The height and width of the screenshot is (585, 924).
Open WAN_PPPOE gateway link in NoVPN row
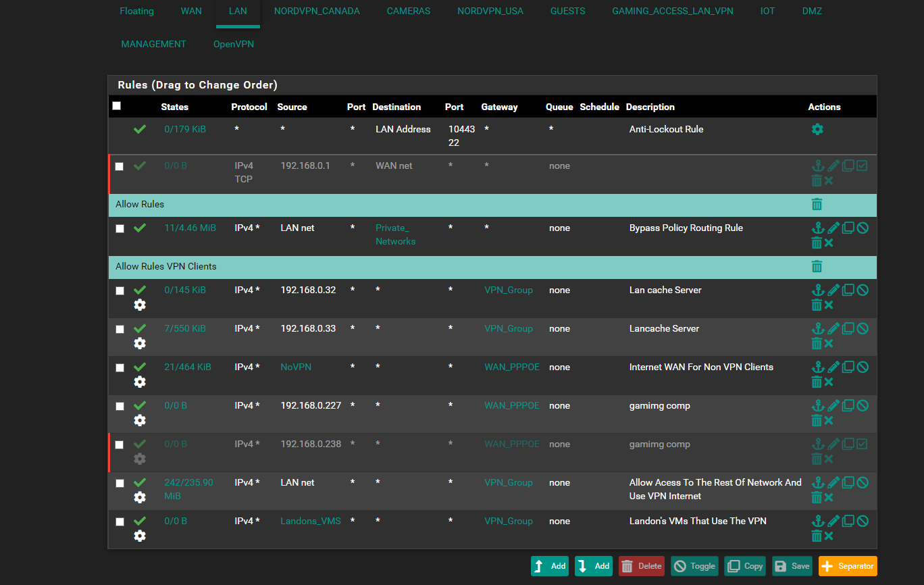coord(512,367)
